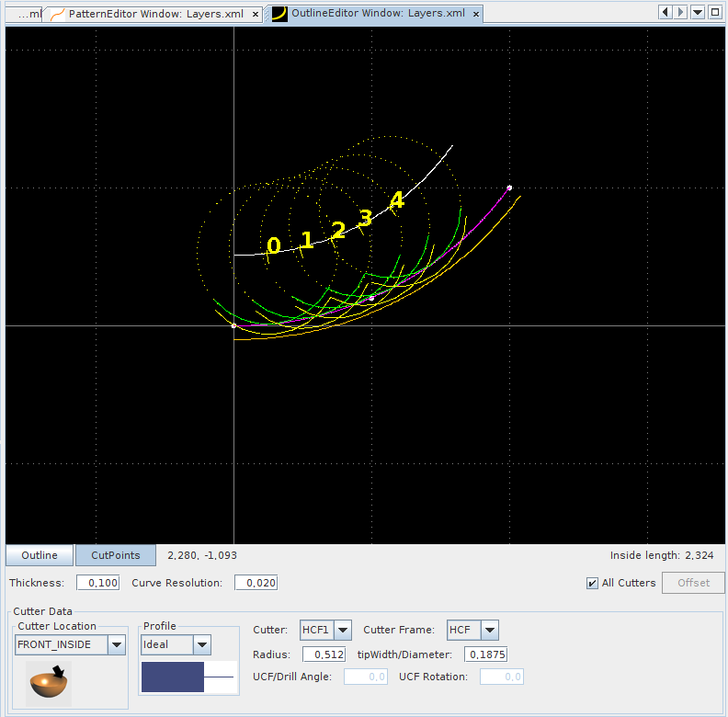Viewport: 728px width, 717px height.
Task: Switch to CutPoints editing mode
Action: [116, 555]
